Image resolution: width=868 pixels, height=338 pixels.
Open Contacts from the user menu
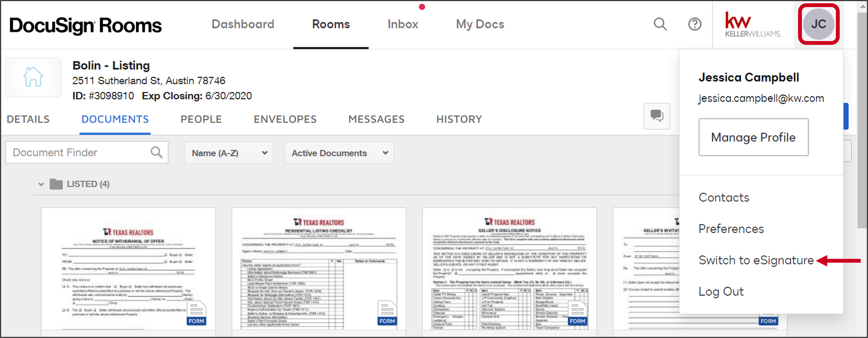724,197
